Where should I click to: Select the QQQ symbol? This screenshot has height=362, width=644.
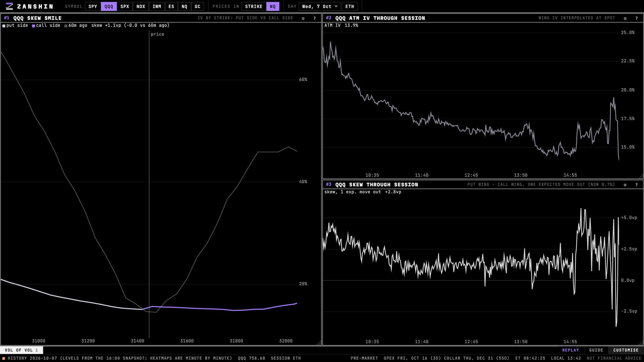[x=109, y=6]
